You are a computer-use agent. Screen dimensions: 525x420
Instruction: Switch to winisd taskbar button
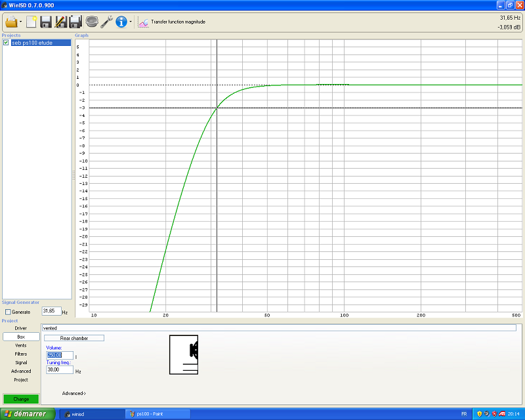[92, 414]
